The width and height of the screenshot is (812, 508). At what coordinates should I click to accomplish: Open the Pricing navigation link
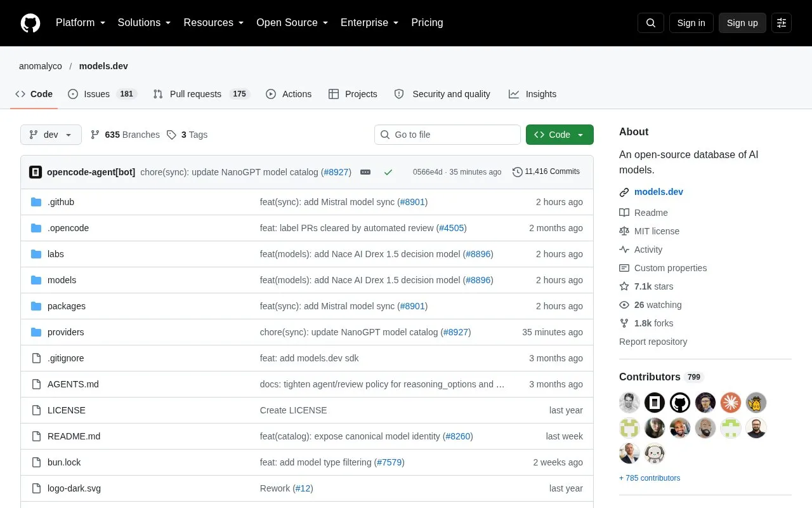(x=427, y=23)
